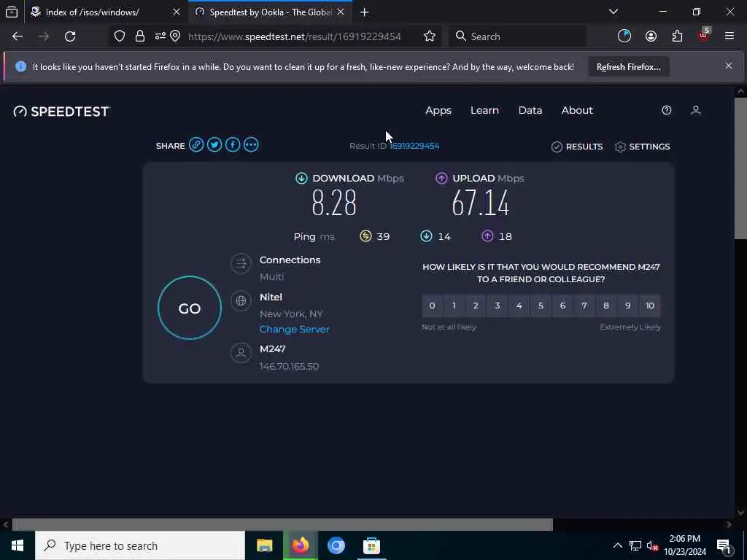Rate recommendation 9

pyautogui.click(x=628, y=306)
